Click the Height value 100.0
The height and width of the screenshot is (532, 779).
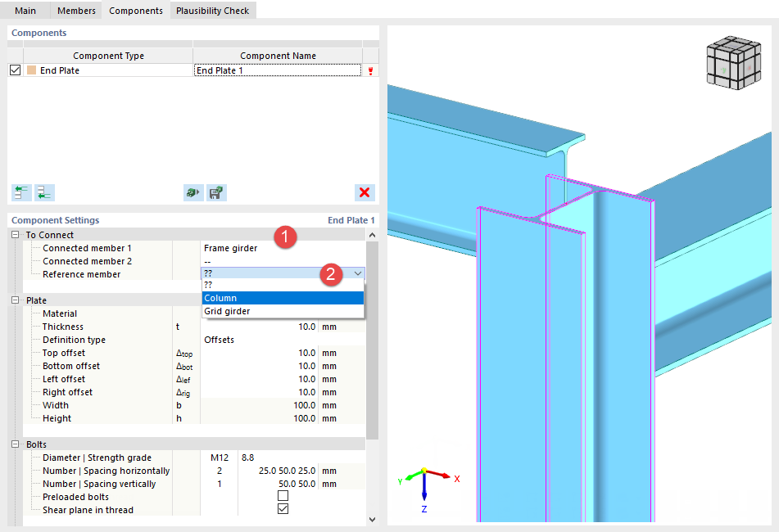coord(304,418)
